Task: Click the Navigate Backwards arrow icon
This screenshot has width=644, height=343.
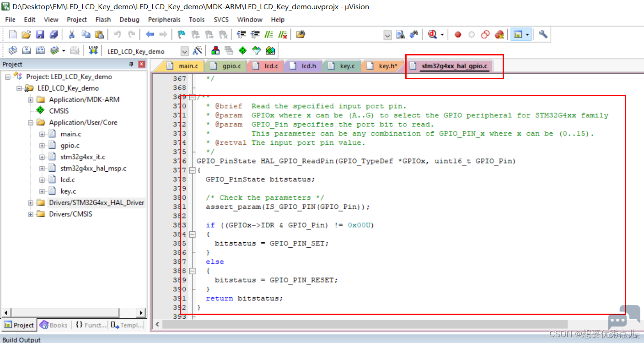Action: [150, 34]
